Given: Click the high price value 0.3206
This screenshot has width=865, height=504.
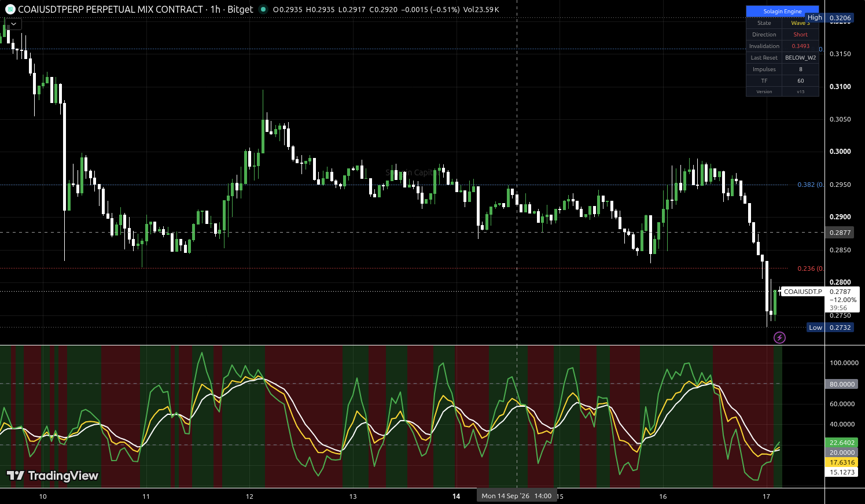Looking at the screenshot, I should pos(840,18).
